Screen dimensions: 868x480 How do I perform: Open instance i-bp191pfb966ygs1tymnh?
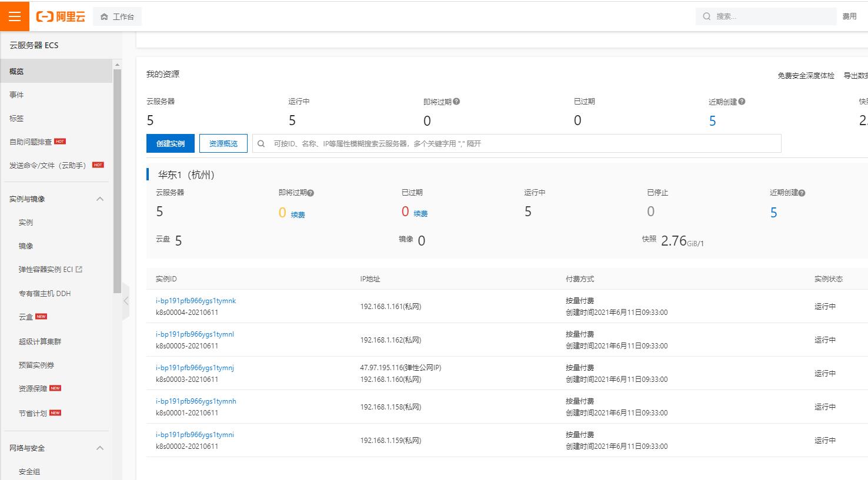(196, 401)
